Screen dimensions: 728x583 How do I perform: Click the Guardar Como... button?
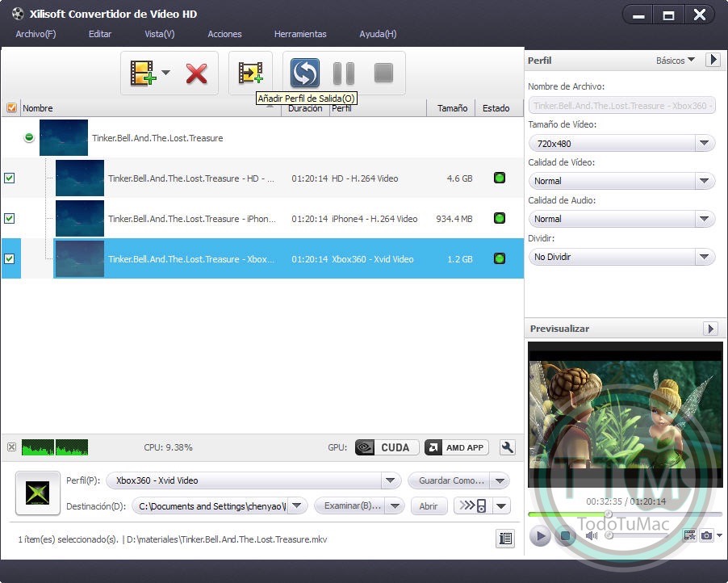point(450,480)
